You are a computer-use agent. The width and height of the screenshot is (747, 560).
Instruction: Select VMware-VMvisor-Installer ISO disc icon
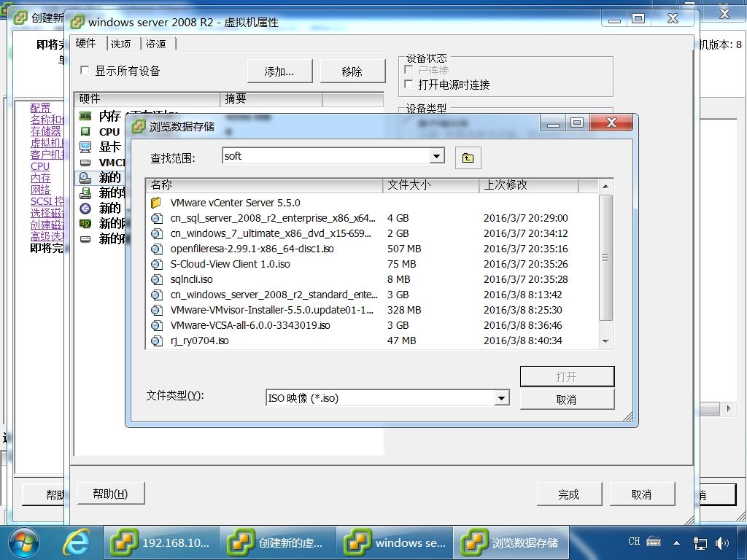pyautogui.click(x=156, y=310)
